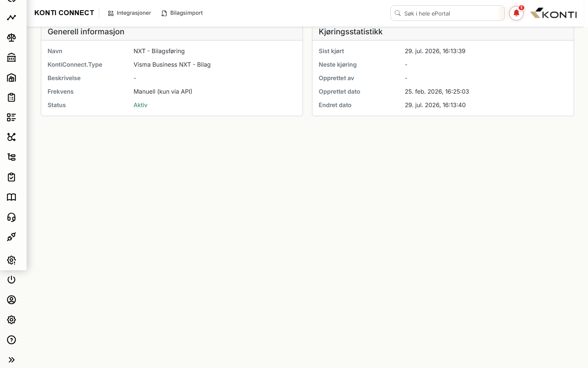The height and width of the screenshot is (368, 588).
Task: Open the trend line chart sidebar icon
Action: (x=11, y=18)
